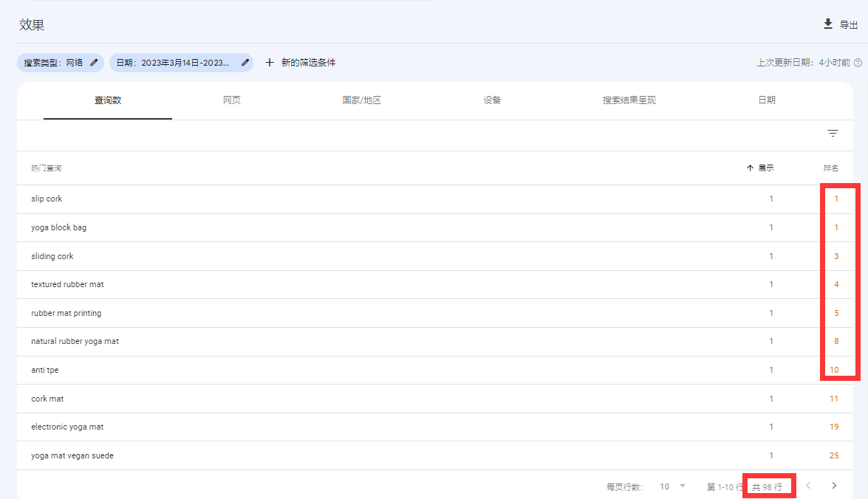Open the table filter rows icon
The height and width of the screenshot is (499, 868).
pos(833,134)
